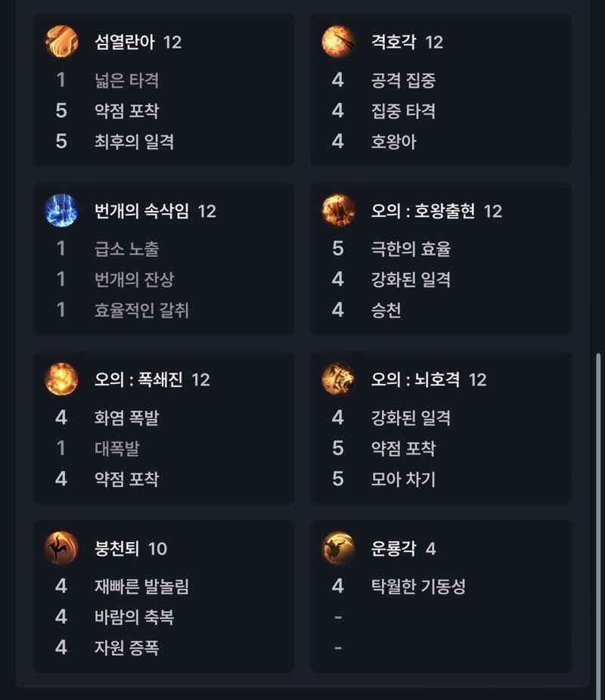Click the 번개의 잔상 tripod entry
The image size is (605, 700).
(x=134, y=280)
